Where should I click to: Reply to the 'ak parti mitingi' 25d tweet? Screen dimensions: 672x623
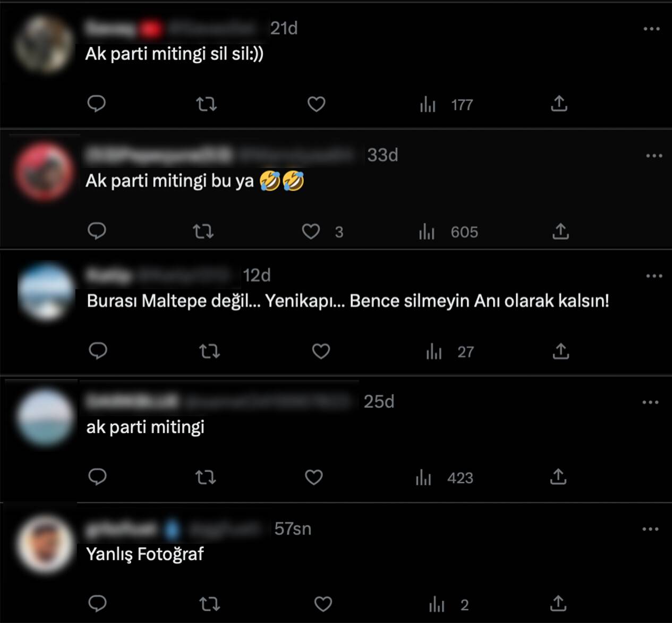point(97,477)
